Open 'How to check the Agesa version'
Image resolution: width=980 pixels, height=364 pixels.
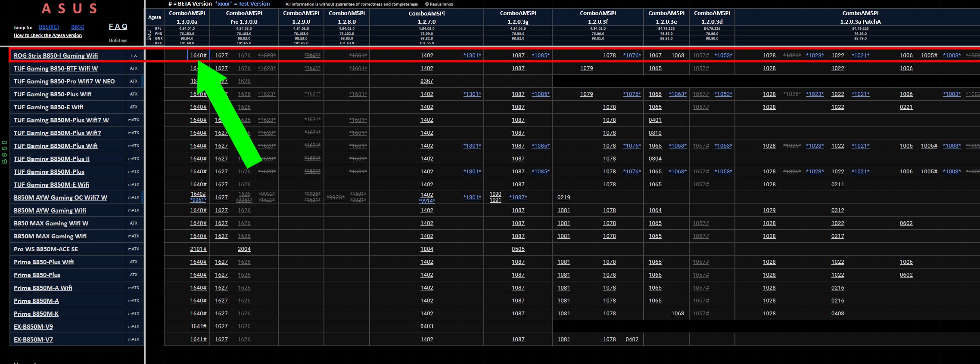(x=48, y=35)
